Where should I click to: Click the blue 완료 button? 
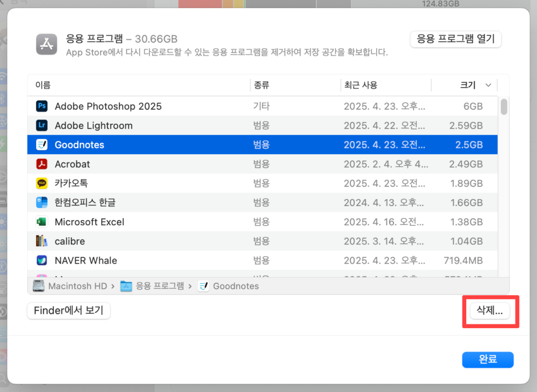(x=488, y=360)
